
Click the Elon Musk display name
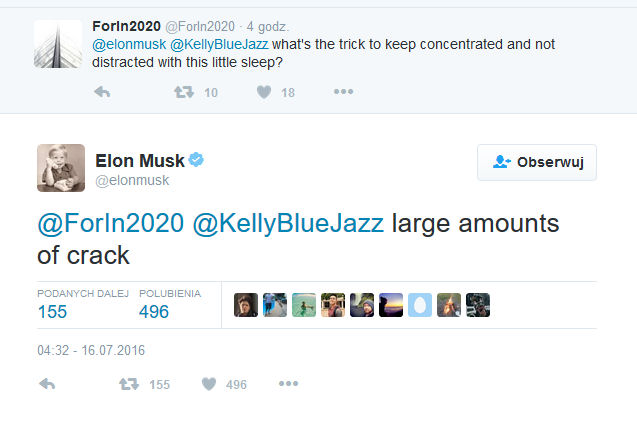click(140, 161)
